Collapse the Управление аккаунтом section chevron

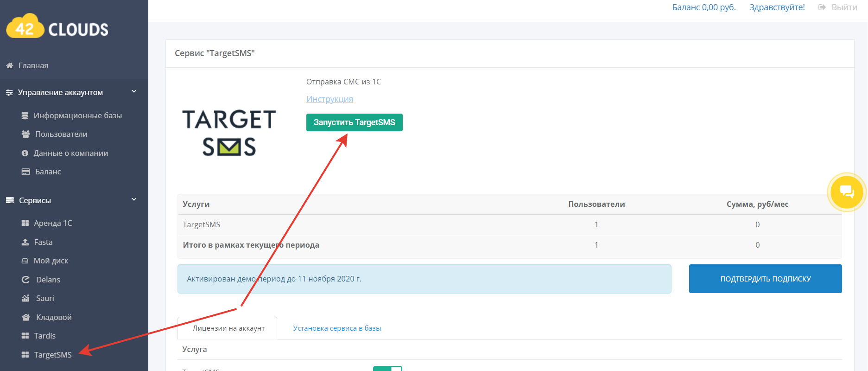134,92
